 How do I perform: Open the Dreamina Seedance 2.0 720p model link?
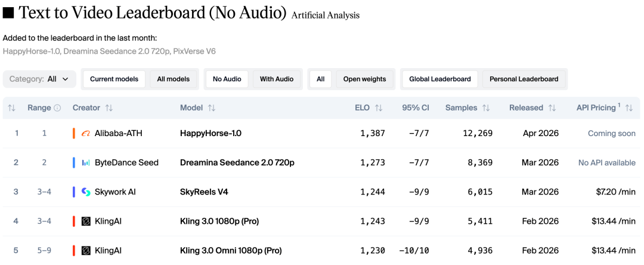[x=237, y=162]
